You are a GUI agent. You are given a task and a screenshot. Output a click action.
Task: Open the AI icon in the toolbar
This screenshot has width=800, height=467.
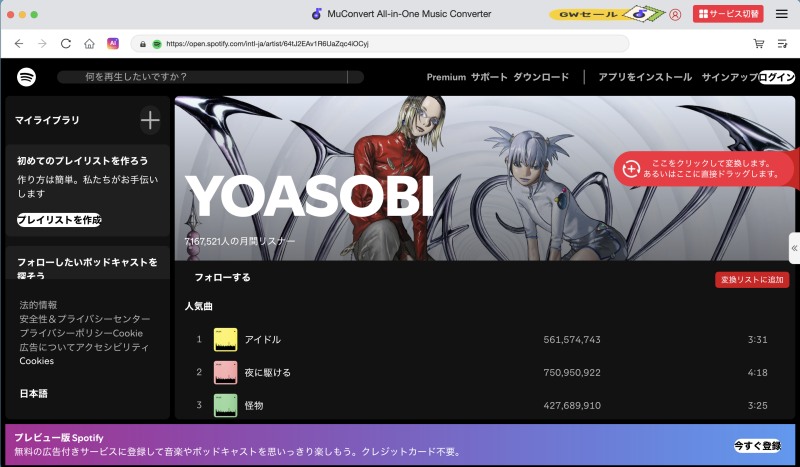pos(113,43)
